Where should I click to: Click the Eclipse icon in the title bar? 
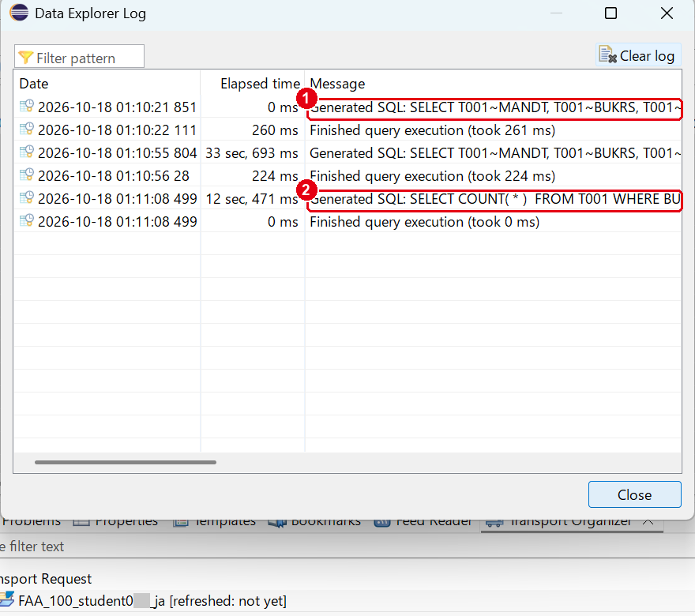(19, 13)
